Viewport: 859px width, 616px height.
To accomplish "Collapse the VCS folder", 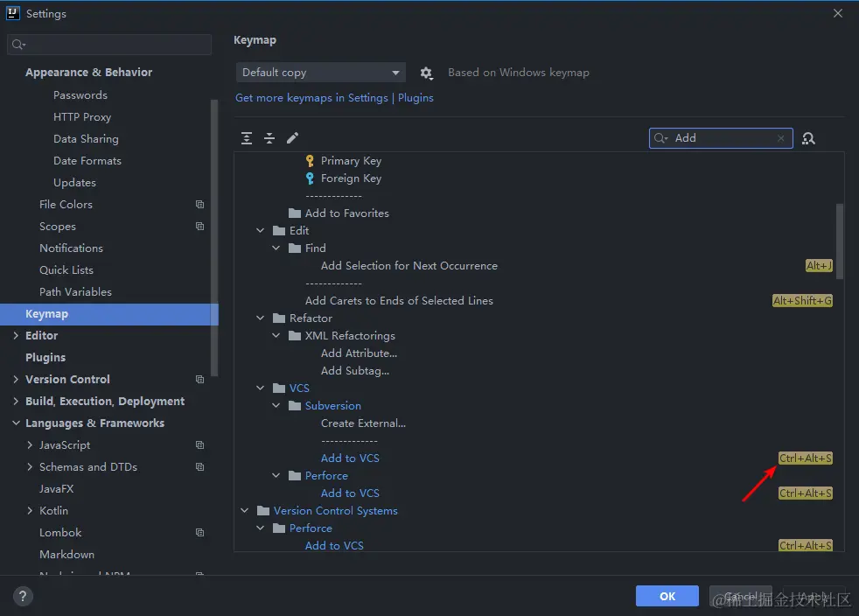I will tap(260, 388).
